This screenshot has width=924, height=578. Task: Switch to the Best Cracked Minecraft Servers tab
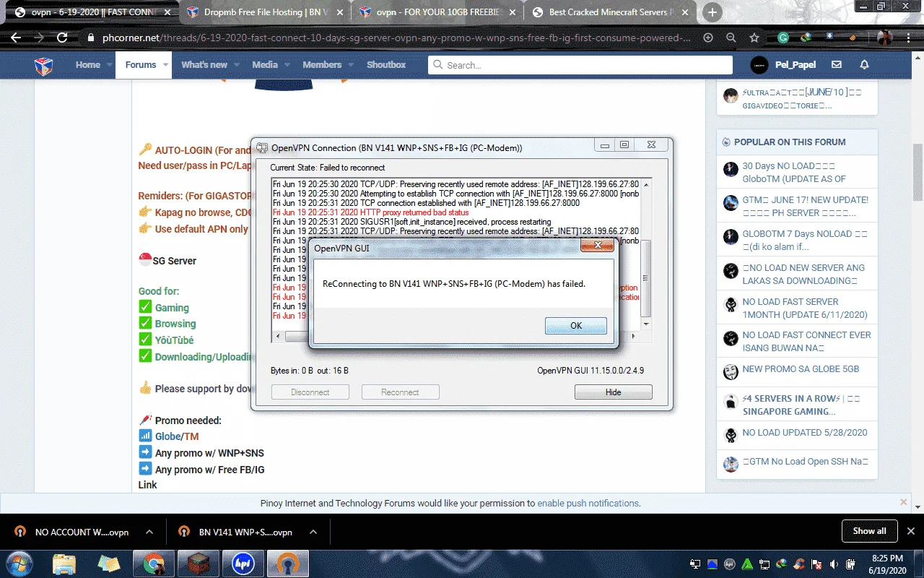[x=610, y=12]
